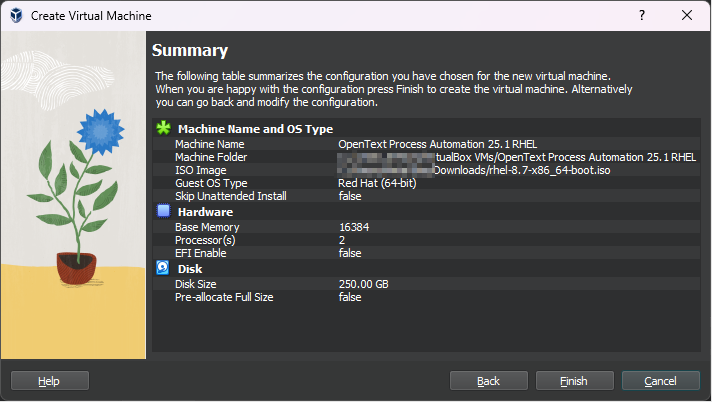Click the blue Disk icon
Image resolution: width=712 pixels, height=402 pixels.
click(164, 268)
